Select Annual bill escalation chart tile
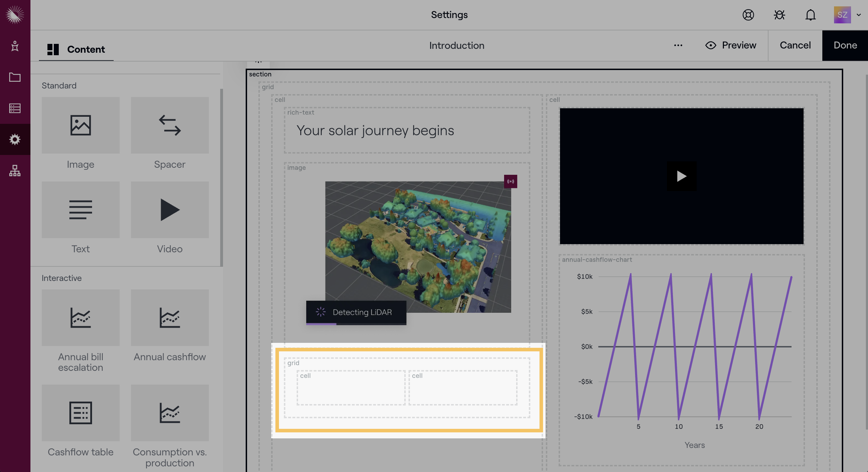This screenshot has height=472, width=868. coord(80,318)
